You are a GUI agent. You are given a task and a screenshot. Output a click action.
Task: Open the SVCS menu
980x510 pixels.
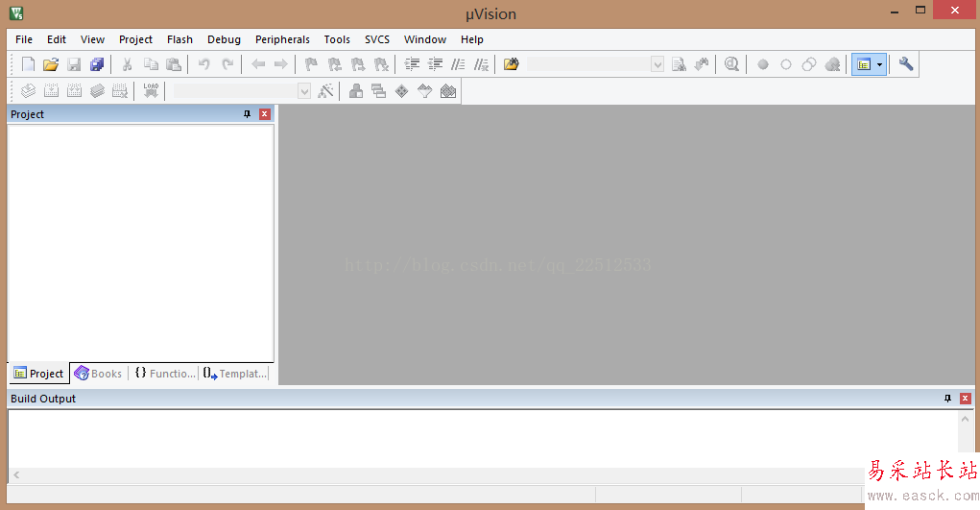[377, 39]
